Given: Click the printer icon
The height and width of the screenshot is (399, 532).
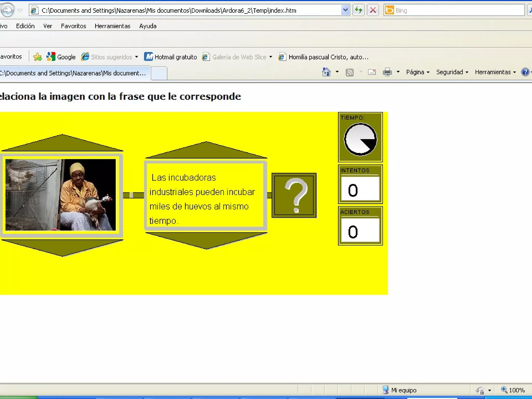Looking at the screenshot, I should pos(387,72).
